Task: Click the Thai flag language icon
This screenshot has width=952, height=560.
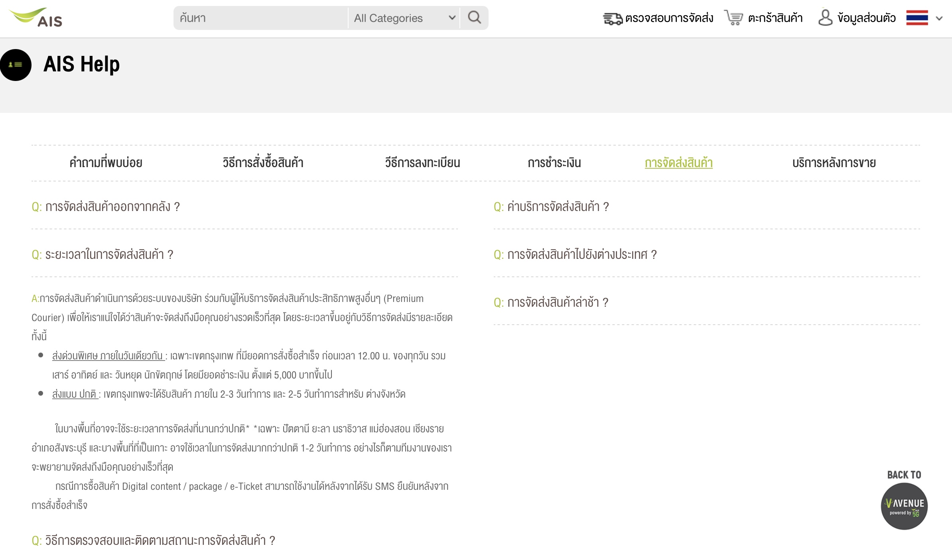Action: 917,18
